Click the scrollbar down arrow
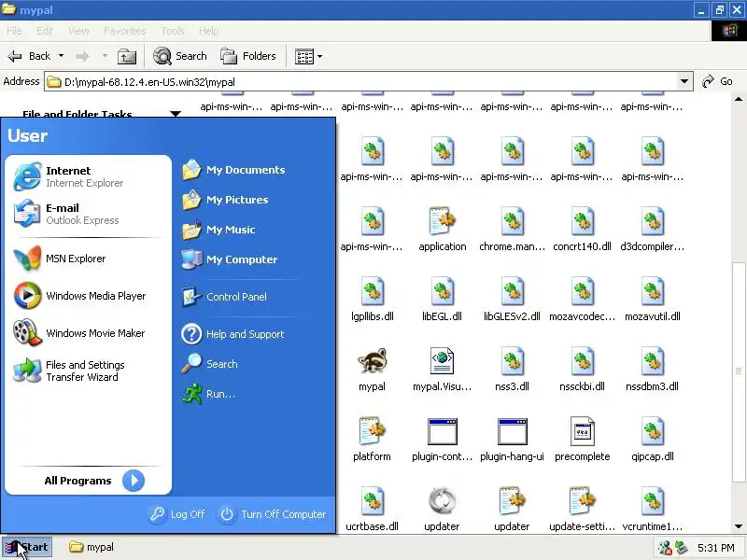 [739, 526]
